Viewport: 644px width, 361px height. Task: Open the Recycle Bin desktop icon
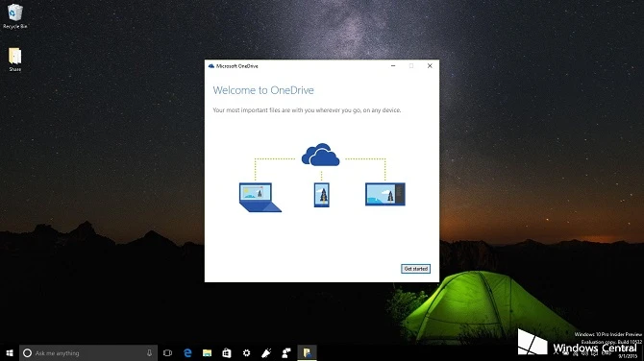(14, 16)
